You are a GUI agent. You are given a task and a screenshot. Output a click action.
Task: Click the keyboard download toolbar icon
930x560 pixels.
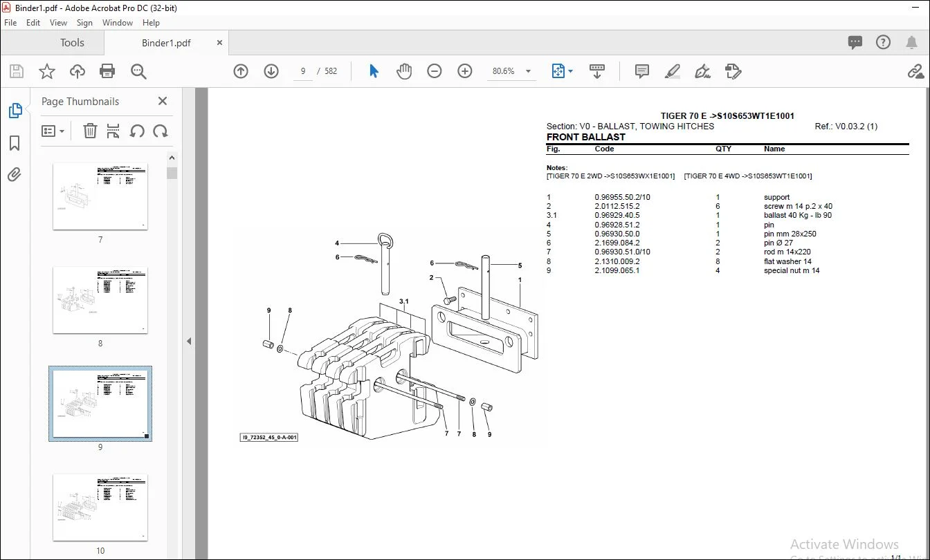596,71
